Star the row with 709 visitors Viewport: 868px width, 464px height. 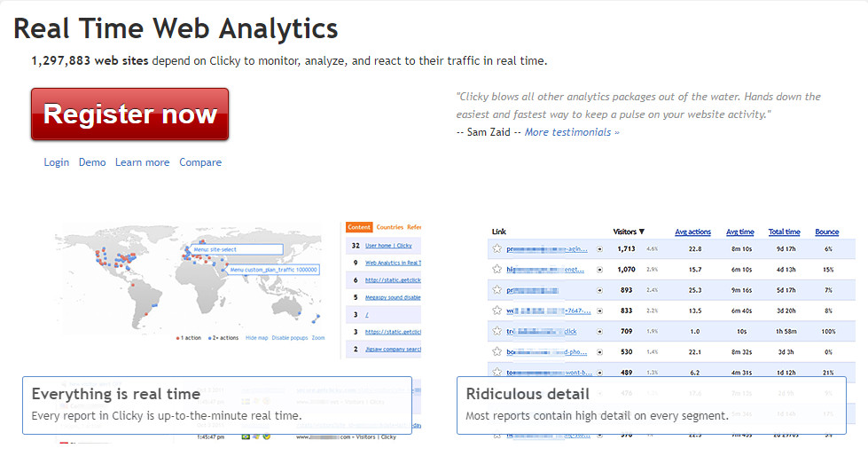497,331
